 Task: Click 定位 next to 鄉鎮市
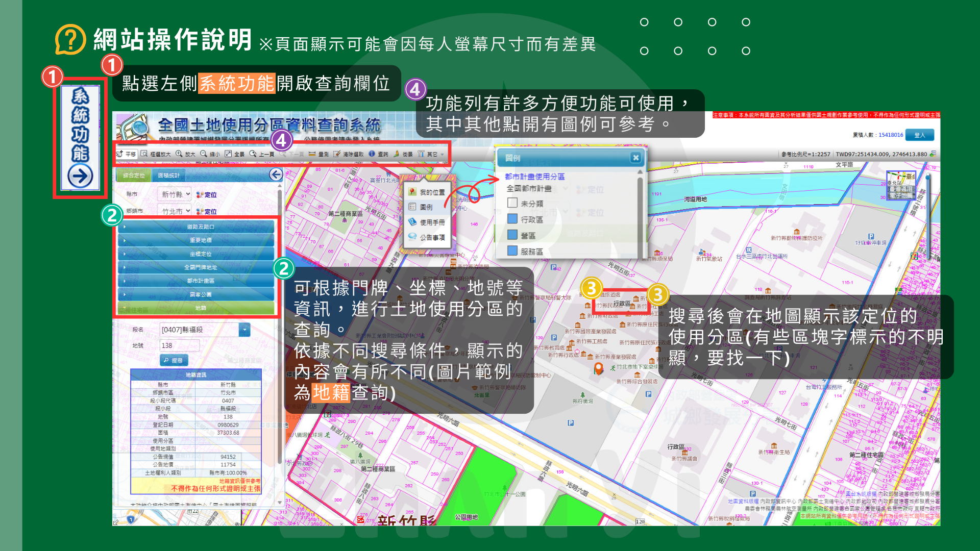pyautogui.click(x=206, y=211)
